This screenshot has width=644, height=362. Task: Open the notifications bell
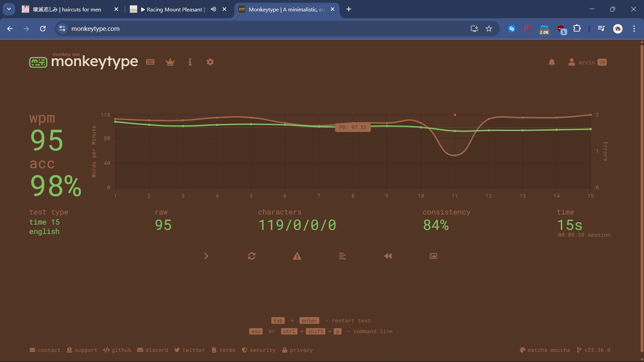(x=552, y=62)
